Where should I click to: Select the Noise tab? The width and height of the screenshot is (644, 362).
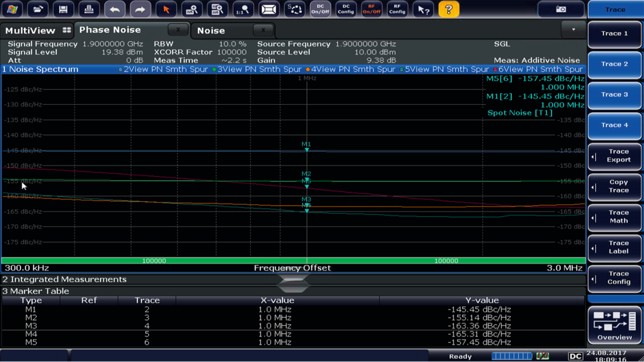[x=211, y=31]
